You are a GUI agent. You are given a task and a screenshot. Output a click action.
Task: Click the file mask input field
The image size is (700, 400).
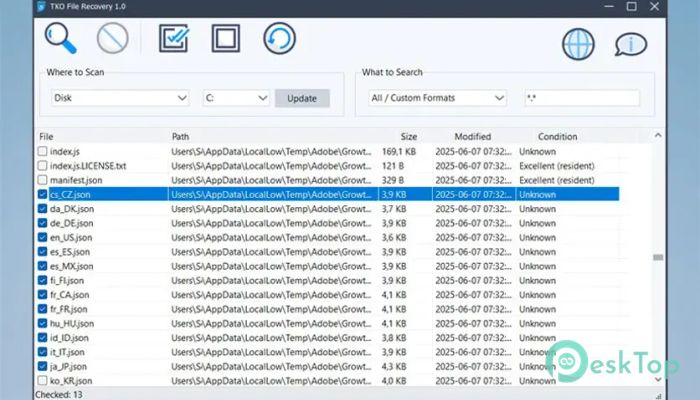[x=582, y=98]
